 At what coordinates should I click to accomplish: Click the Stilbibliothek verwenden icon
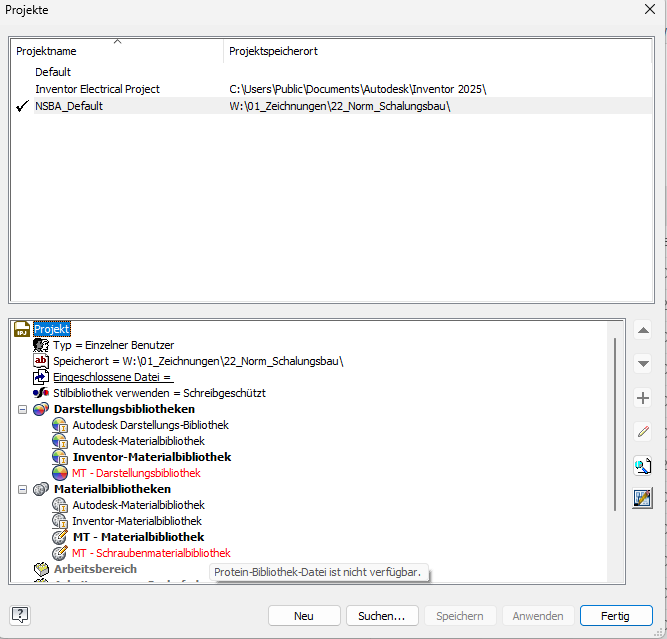coord(41,393)
